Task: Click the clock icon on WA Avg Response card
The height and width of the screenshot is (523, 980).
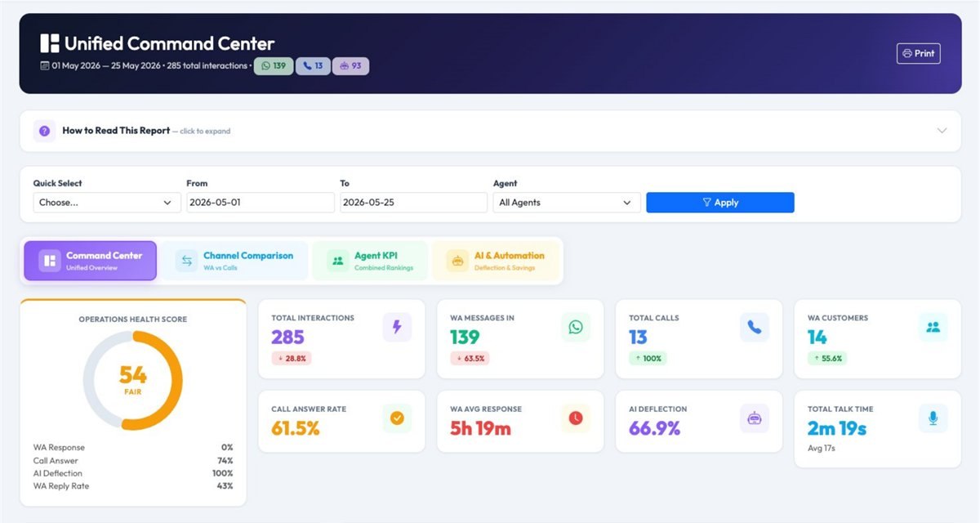Action: [x=576, y=418]
